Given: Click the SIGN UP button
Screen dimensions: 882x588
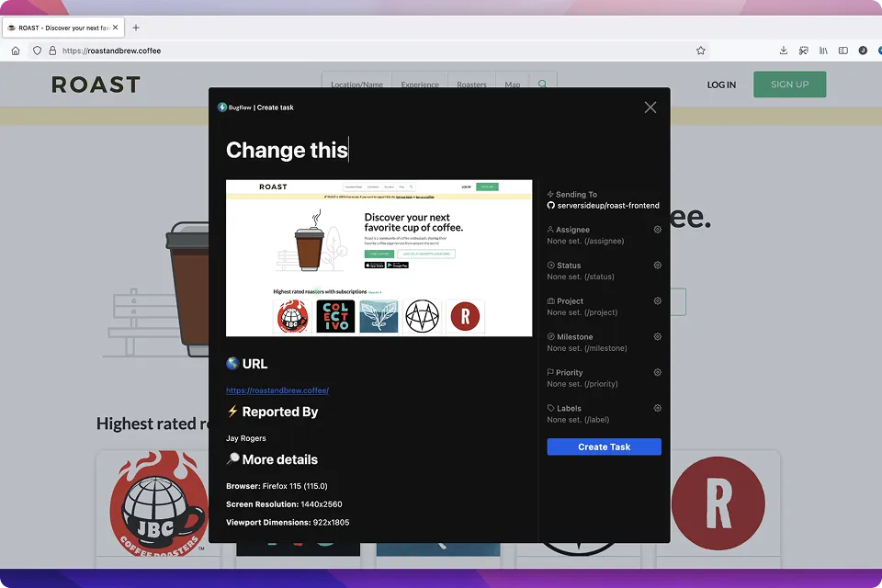Looking at the screenshot, I should (790, 85).
